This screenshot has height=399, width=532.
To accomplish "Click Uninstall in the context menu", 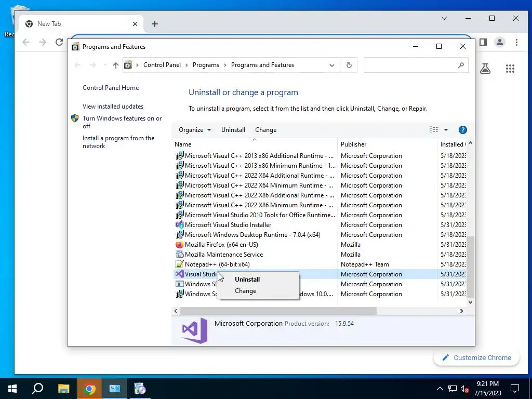I will tap(247, 279).
